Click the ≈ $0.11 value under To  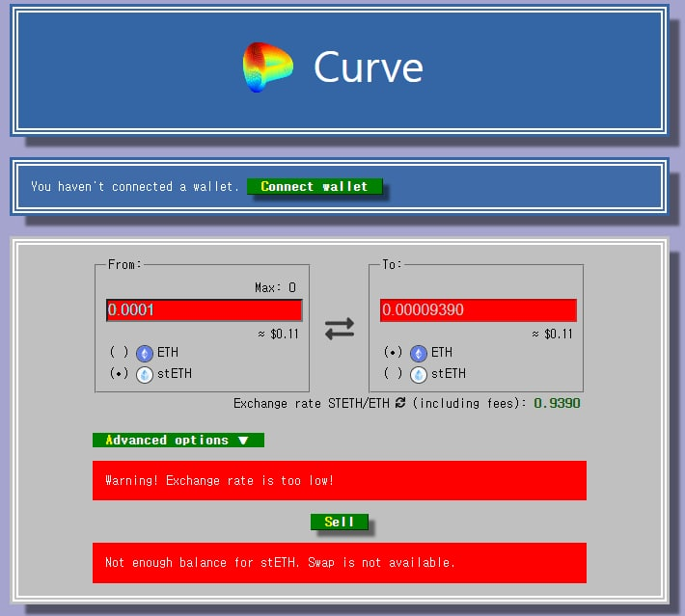(552, 334)
